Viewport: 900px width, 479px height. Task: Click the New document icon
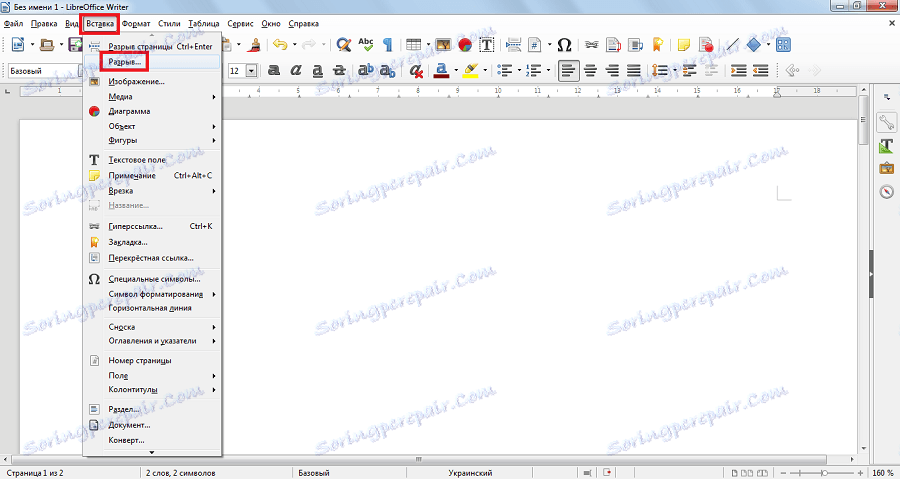click(18, 45)
